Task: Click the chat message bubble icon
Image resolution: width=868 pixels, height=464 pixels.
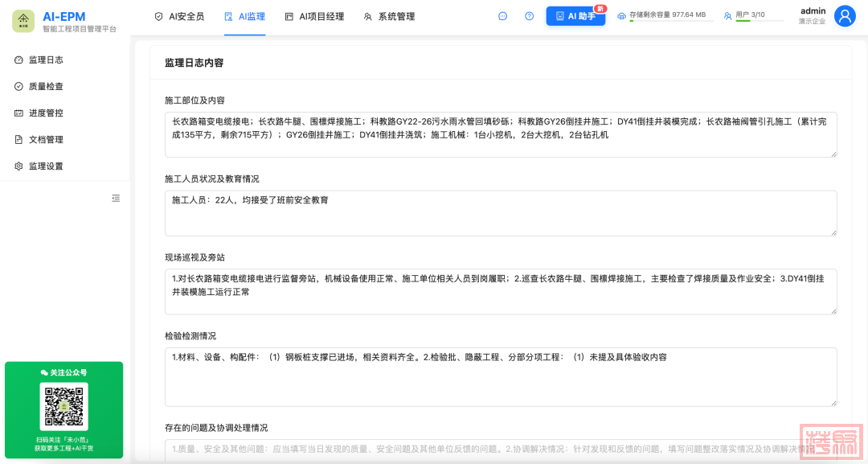Action: [503, 16]
